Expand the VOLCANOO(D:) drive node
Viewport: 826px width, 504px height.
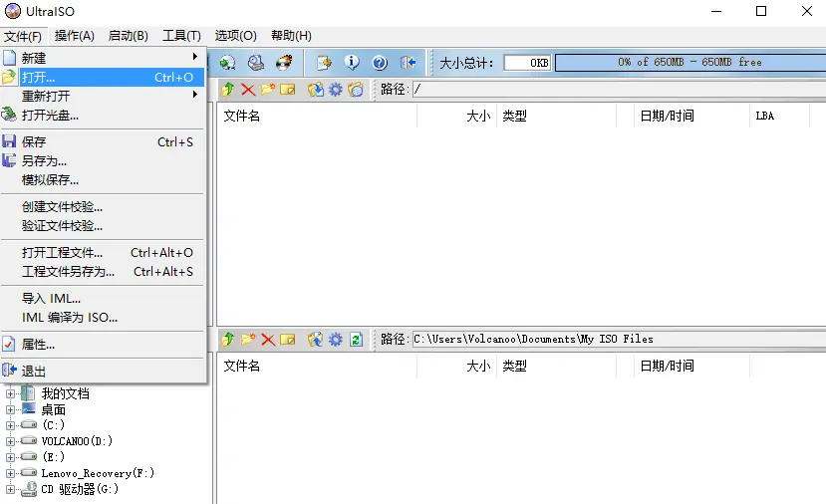tap(10, 441)
